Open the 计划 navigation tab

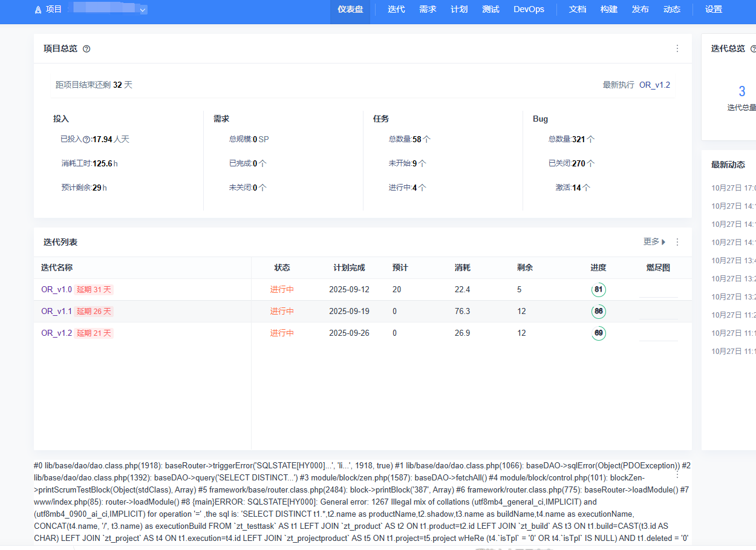(459, 10)
